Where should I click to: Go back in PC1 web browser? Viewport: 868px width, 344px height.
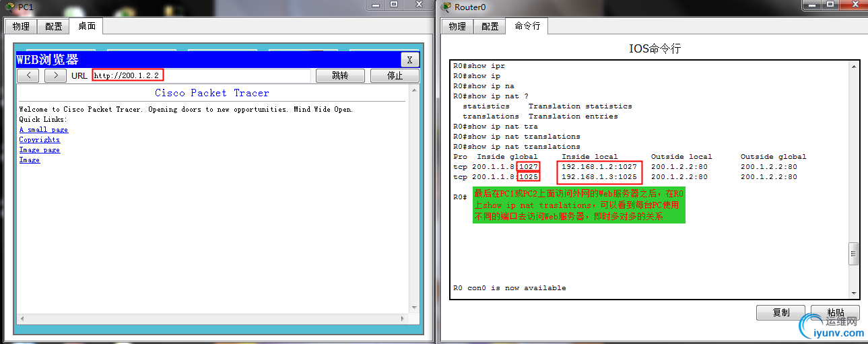(x=28, y=75)
